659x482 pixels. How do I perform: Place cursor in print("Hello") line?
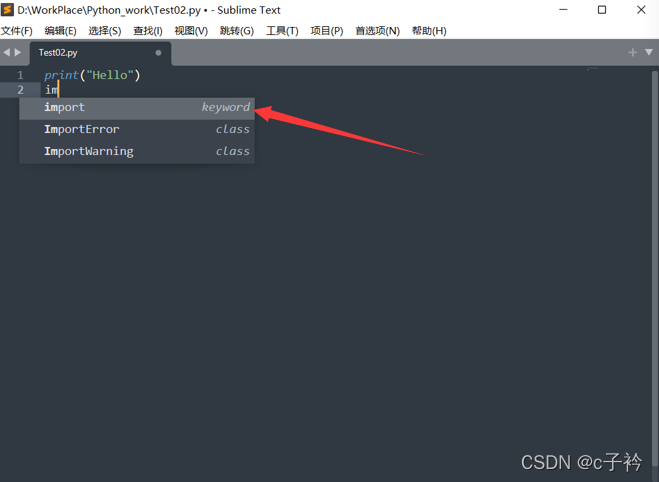point(92,75)
